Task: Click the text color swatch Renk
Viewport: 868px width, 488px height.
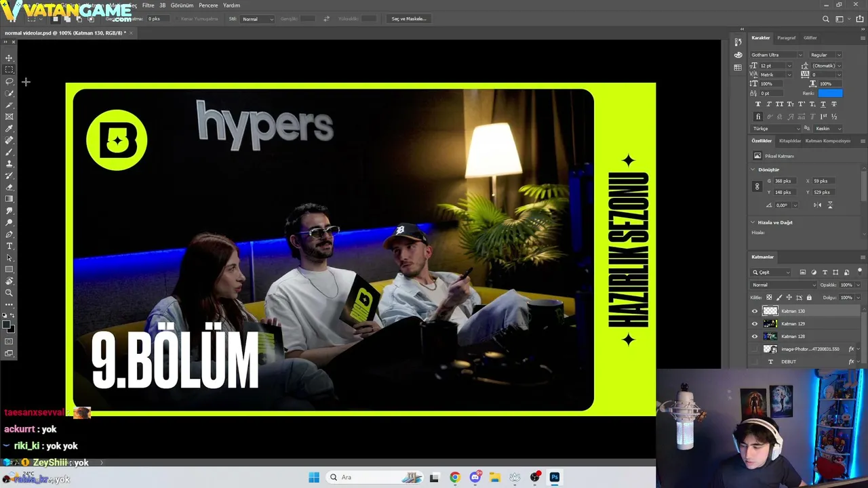Action: click(830, 93)
